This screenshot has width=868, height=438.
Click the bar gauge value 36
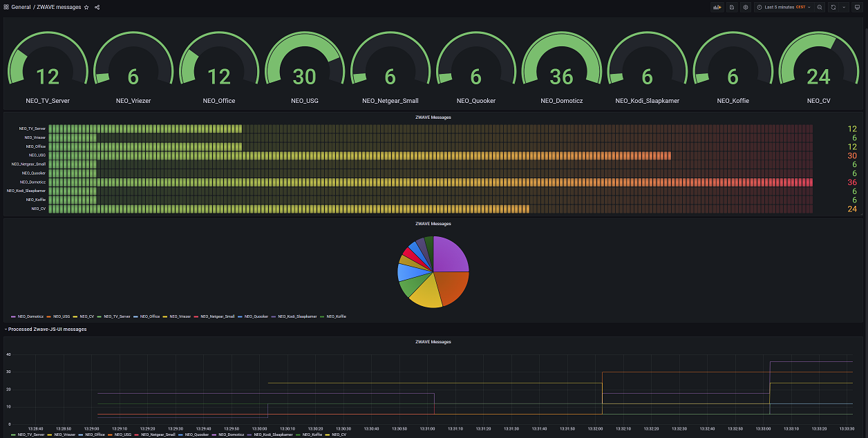(x=851, y=182)
